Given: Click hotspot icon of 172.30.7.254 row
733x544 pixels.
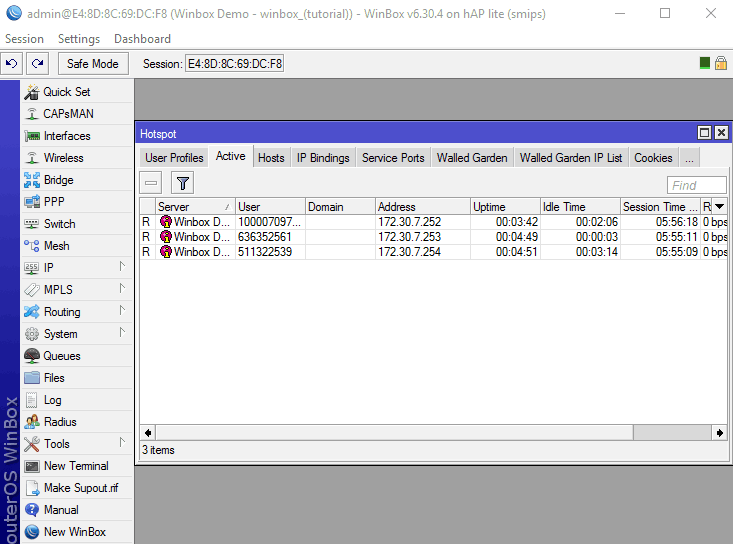Looking at the screenshot, I should (x=165, y=252).
